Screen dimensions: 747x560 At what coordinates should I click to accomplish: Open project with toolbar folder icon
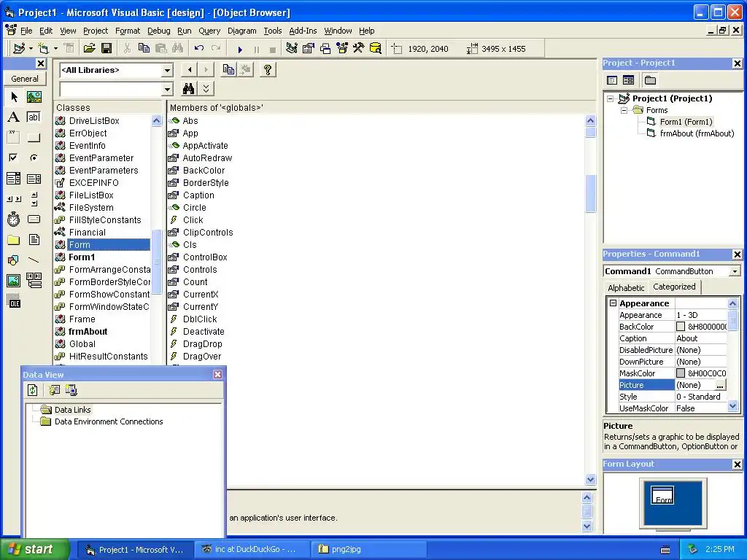(89, 49)
